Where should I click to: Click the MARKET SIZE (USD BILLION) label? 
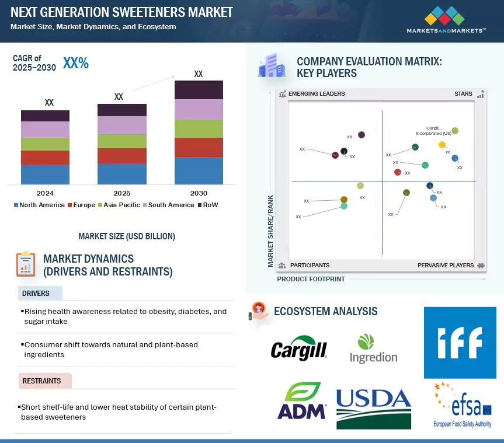click(126, 236)
